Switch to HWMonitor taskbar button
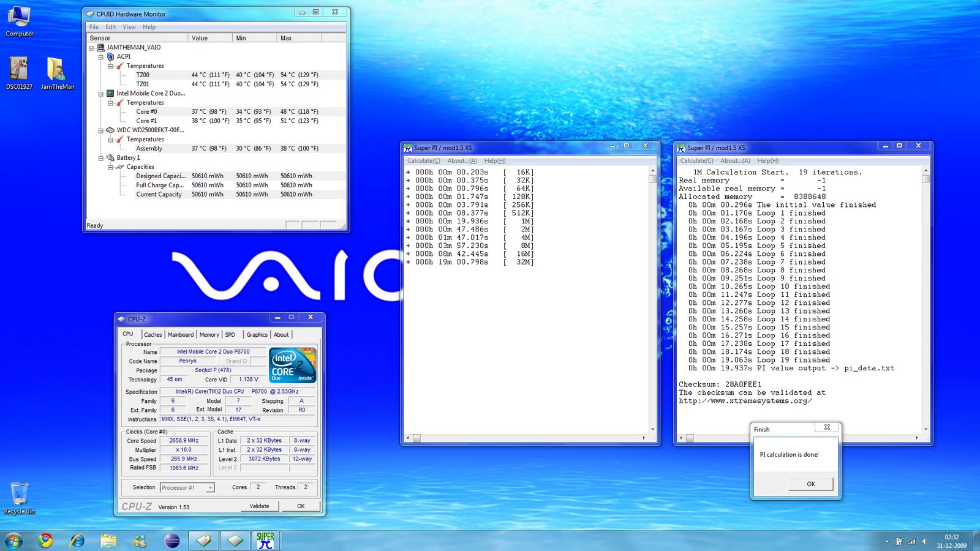Screen dimensions: 980x551 (204, 541)
